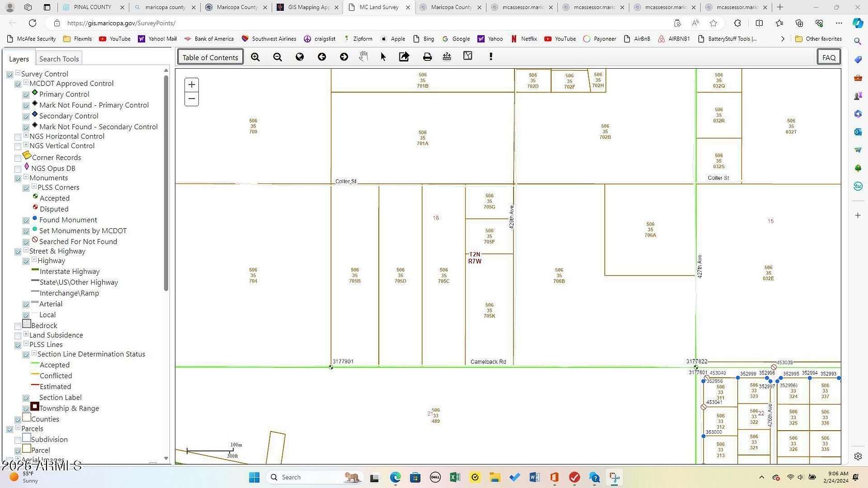
Task: Enable the NGS Horizontal Control layer
Action: coord(18,136)
